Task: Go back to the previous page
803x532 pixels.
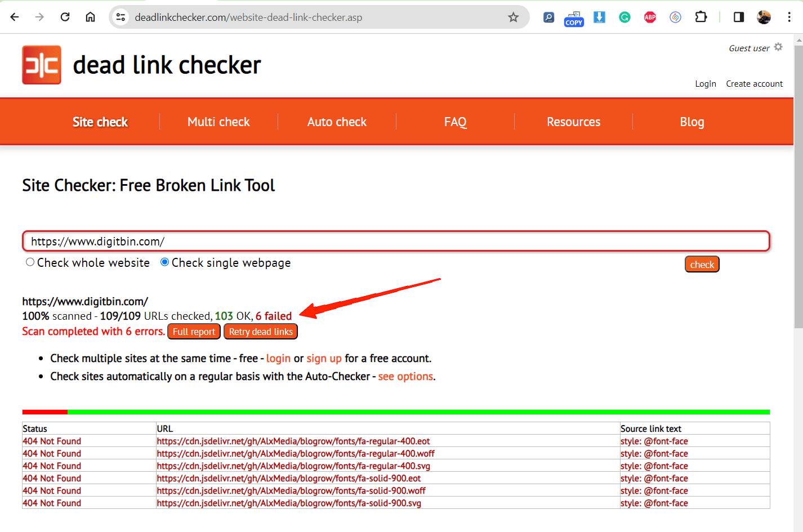Action: [15, 17]
